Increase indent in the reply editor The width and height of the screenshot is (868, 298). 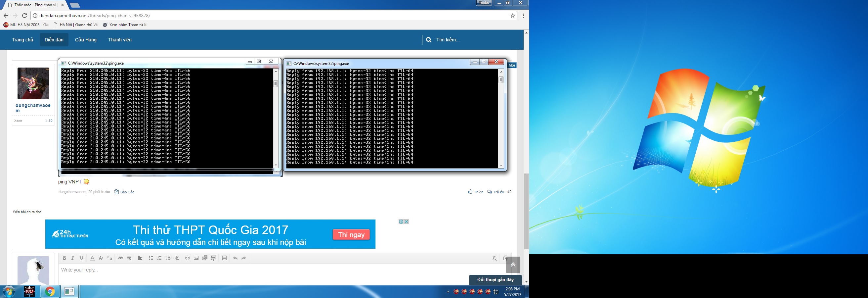177,258
